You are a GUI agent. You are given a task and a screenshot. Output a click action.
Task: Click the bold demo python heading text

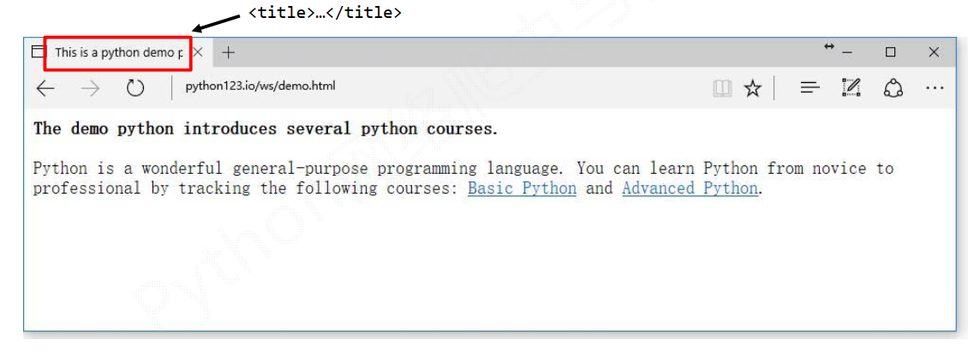point(266,129)
